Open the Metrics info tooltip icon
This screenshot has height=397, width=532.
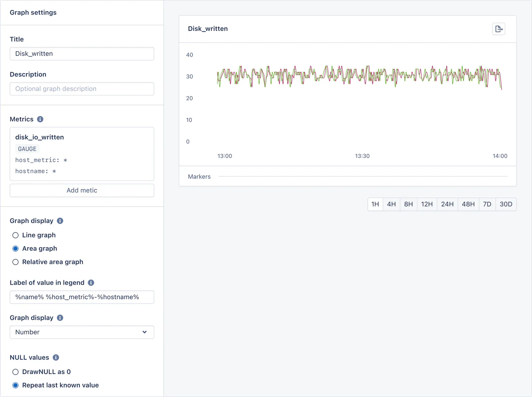[40, 119]
